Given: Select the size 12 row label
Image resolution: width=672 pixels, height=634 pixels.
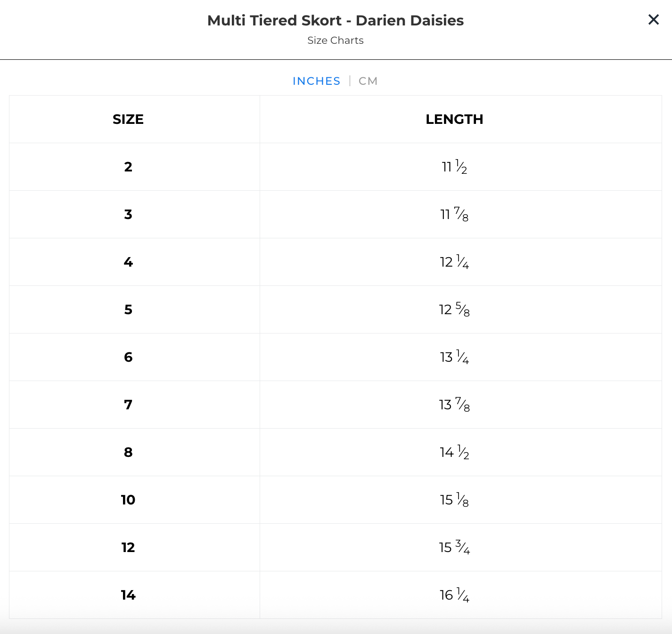Looking at the screenshot, I should (x=128, y=547).
